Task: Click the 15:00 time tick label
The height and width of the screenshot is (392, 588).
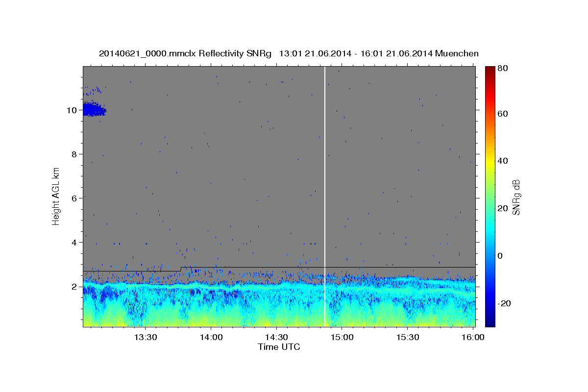Action: point(342,338)
